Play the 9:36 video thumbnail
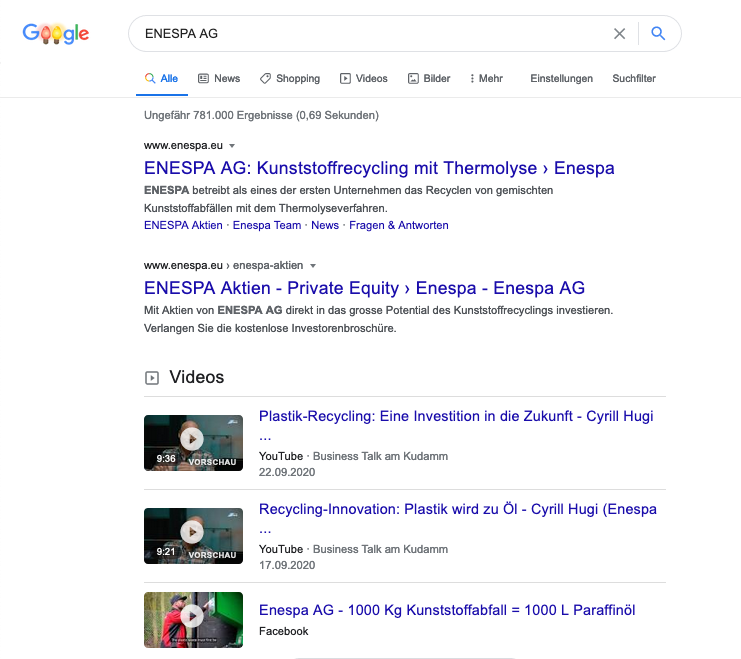The height and width of the screenshot is (659, 741). tap(193, 443)
